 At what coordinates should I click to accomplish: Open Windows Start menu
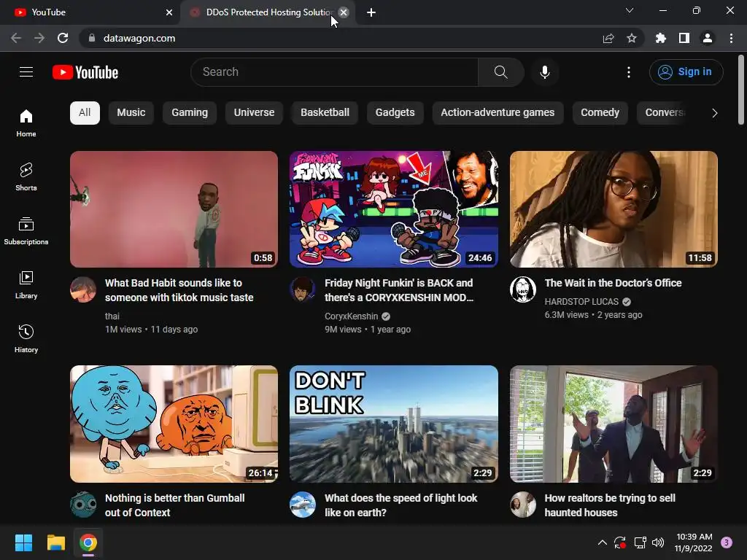point(23,542)
